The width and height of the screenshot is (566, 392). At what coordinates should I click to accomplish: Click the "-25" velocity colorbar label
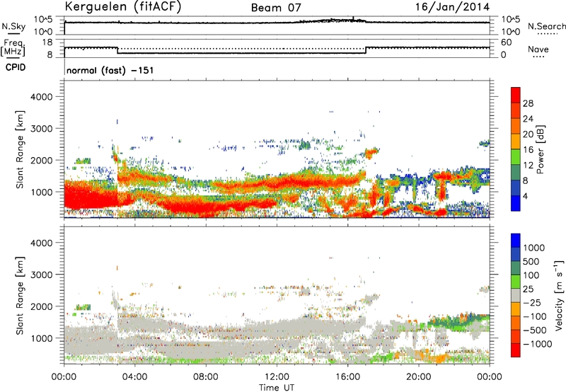pos(533,303)
